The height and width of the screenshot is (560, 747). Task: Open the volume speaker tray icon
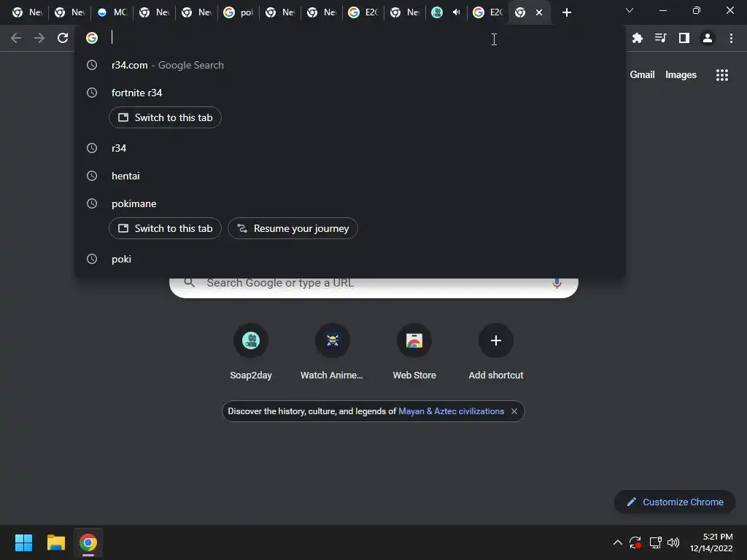pos(673,542)
